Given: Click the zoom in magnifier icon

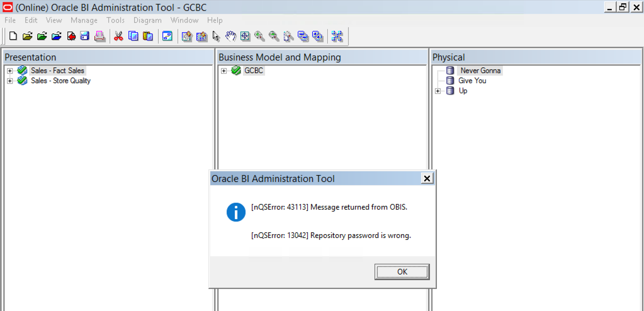Looking at the screenshot, I should (259, 36).
